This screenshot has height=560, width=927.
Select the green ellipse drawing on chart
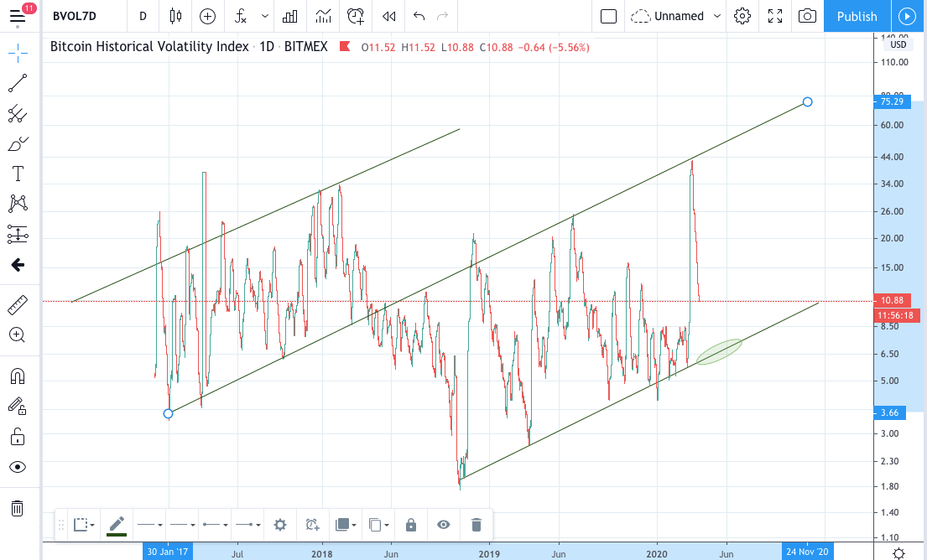[x=719, y=352]
